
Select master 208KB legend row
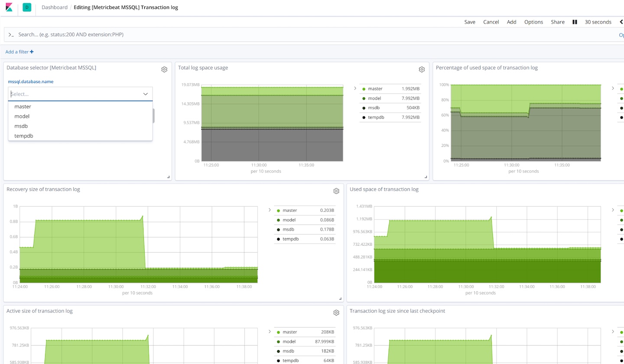305,332
